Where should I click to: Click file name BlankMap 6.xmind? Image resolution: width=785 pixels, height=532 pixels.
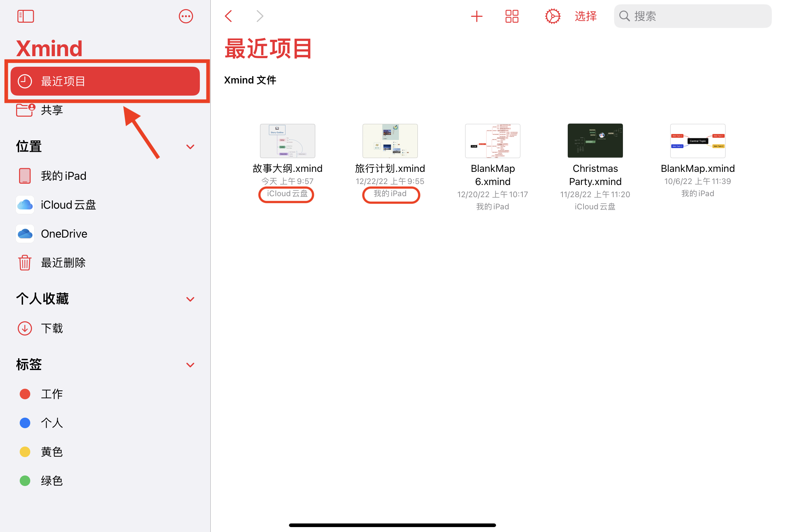click(x=492, y=175)
